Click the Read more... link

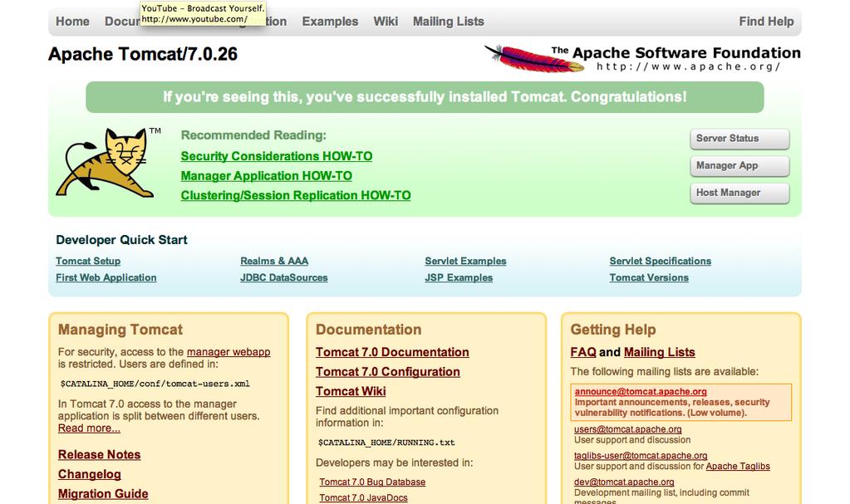click(89, 428)
